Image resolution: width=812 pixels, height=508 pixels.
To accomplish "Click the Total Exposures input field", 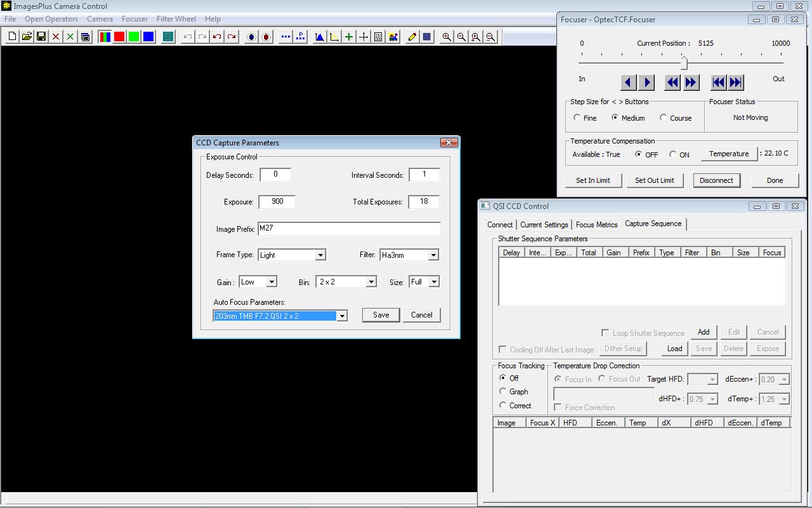I will pos(424,201).
